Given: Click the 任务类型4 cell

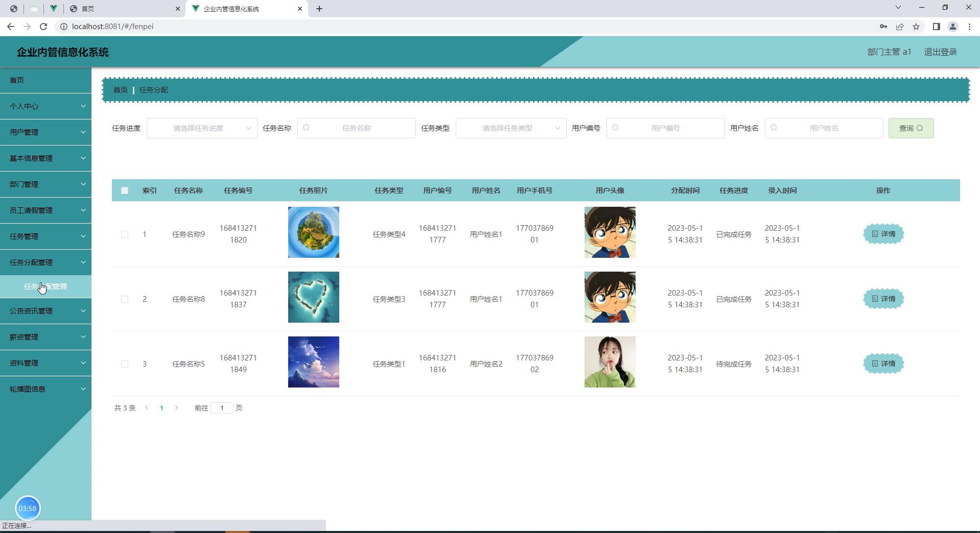Looking at the screenshot, I should click(389, 234).
